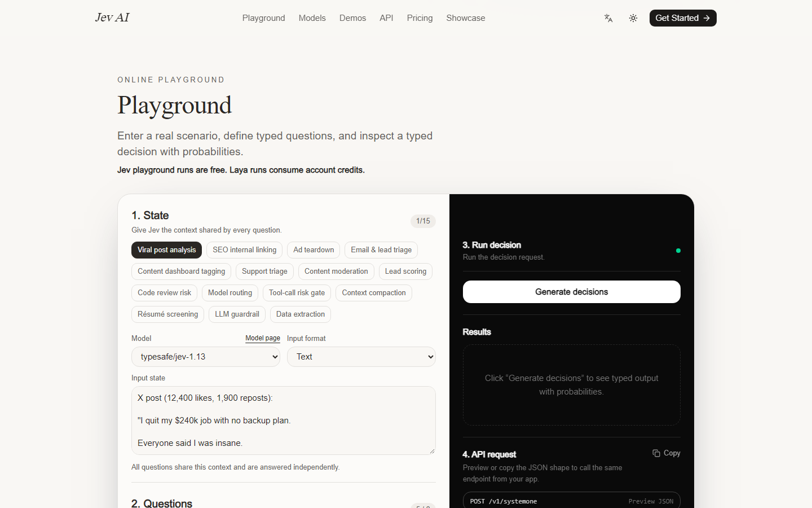The height and width of the screenshot is (508, 812).
Task: Choose the Tool-call risk gate preset
Action: (x=297, y=293)
